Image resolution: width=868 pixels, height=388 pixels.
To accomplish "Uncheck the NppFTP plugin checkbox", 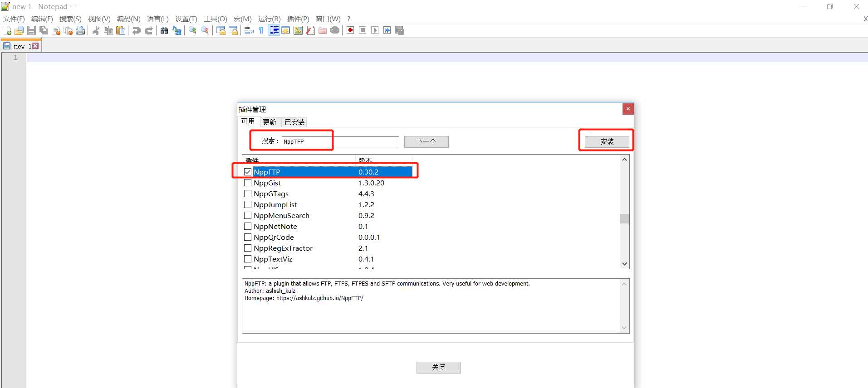I will (x=248, y=172).
